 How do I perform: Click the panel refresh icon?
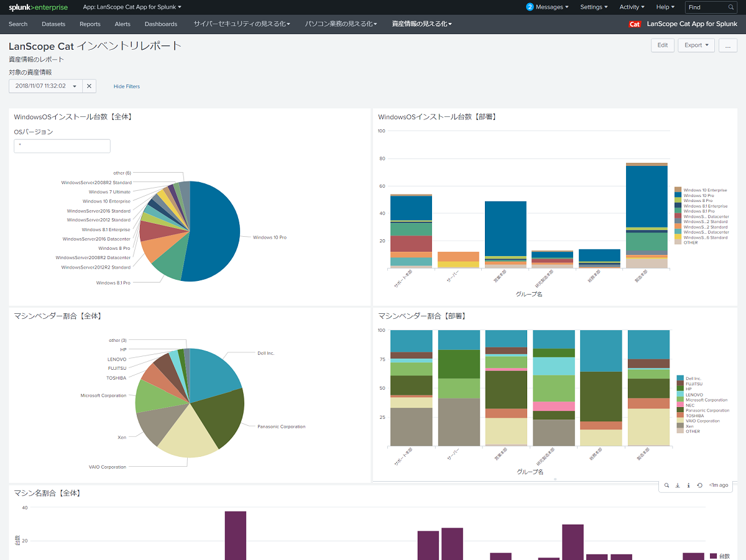click(700, 485)
